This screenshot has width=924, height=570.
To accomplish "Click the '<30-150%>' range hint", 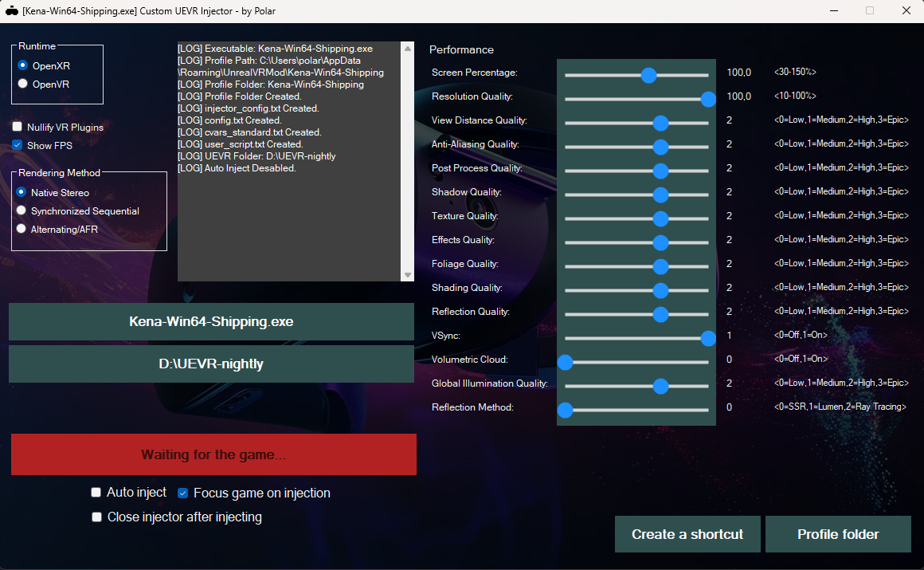I will point(795,72).
